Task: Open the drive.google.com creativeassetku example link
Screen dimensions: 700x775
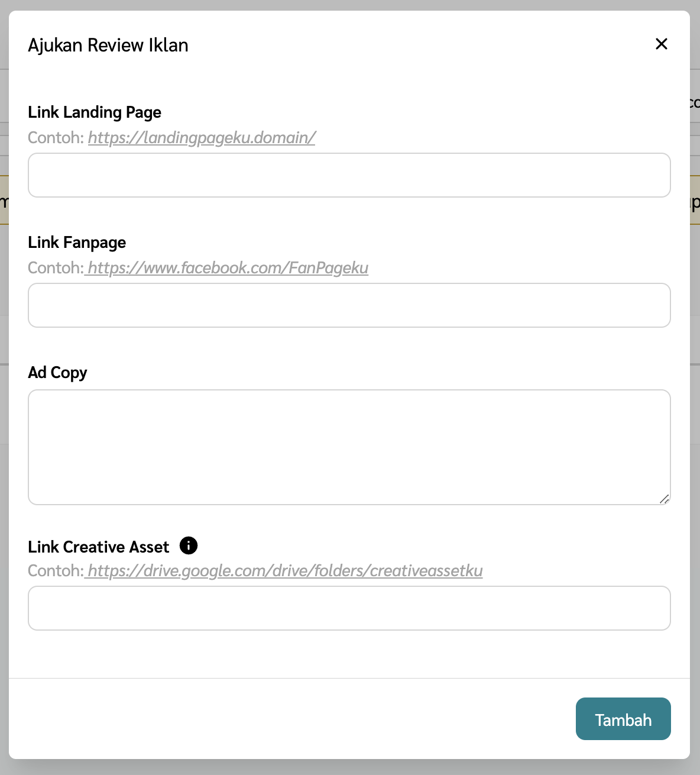Action: coord(285,571)
